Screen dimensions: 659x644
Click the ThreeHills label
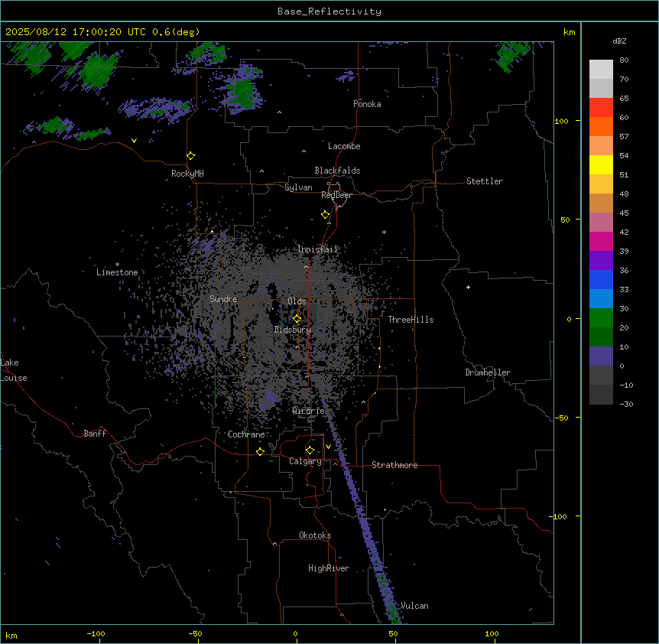[411, 320]
